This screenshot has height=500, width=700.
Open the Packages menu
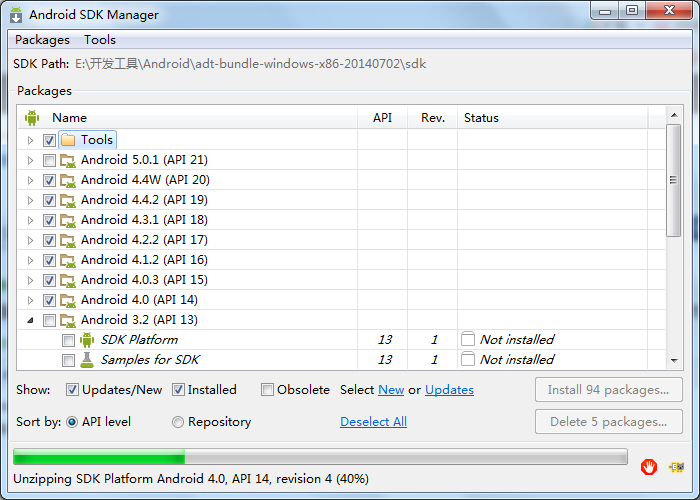coord(42,40)
